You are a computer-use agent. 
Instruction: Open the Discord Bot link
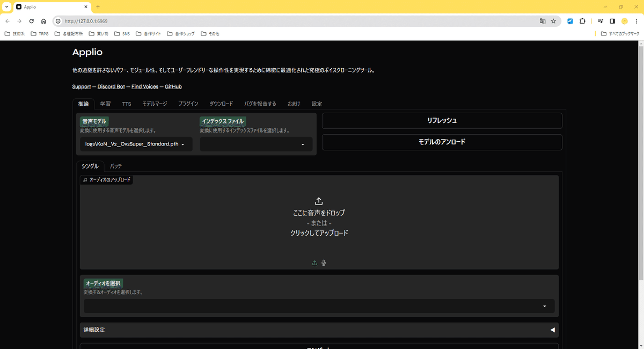click(x=111, y=86)
